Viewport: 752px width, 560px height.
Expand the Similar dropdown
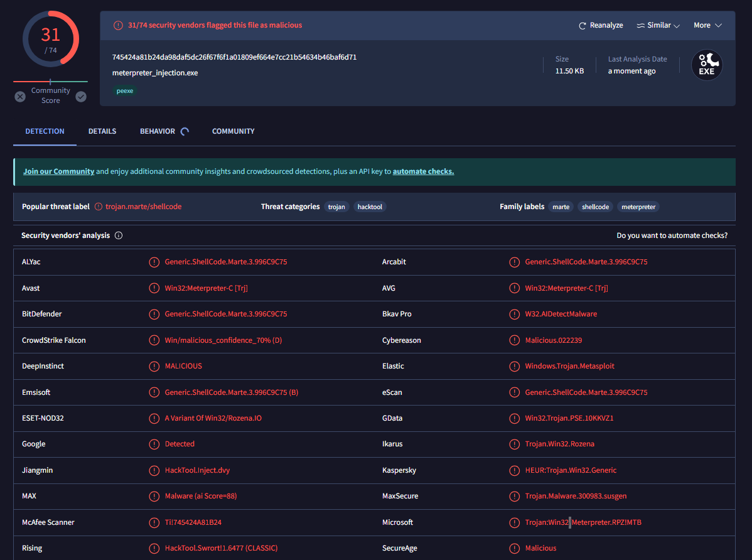click(x=658, y=26)
